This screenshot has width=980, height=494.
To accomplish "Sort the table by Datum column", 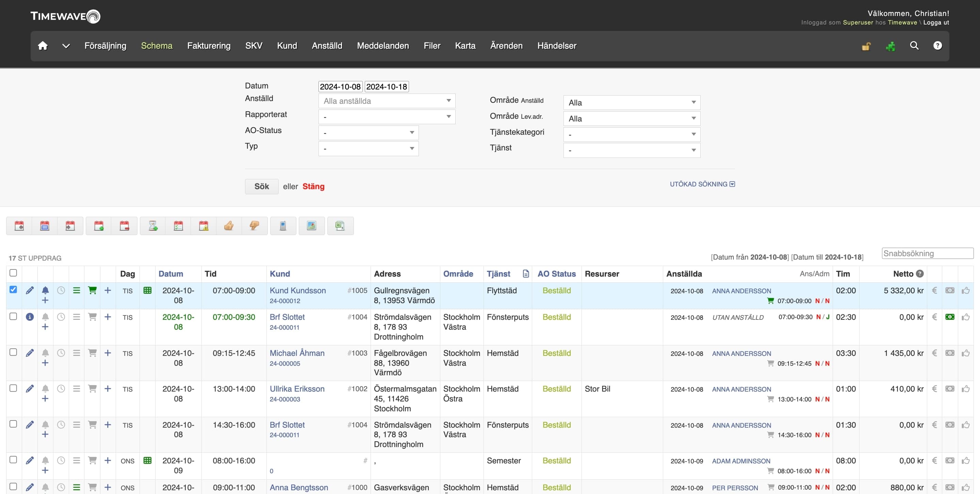I will [171, 274].
